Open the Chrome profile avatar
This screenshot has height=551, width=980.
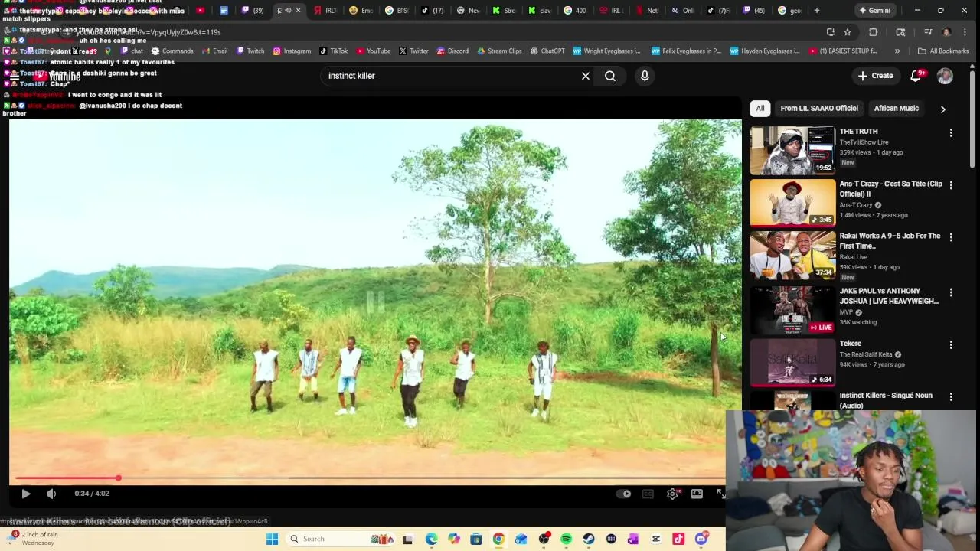point(947,32)
